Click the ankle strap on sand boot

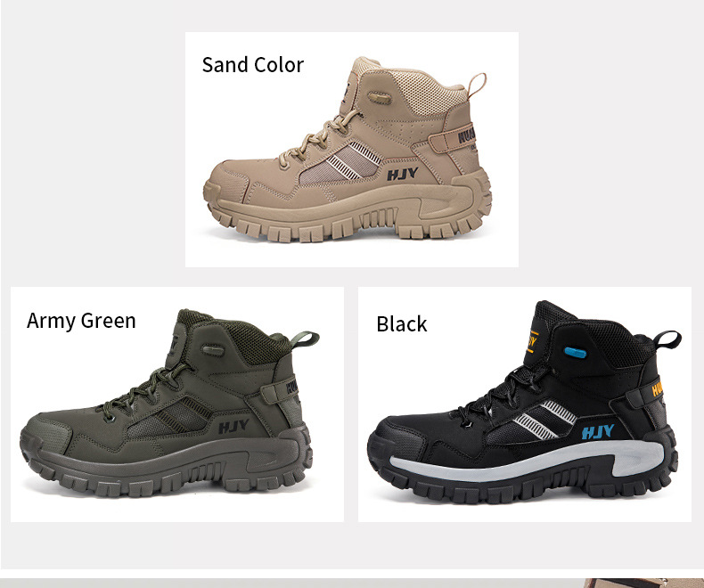[x=452, y=139]
